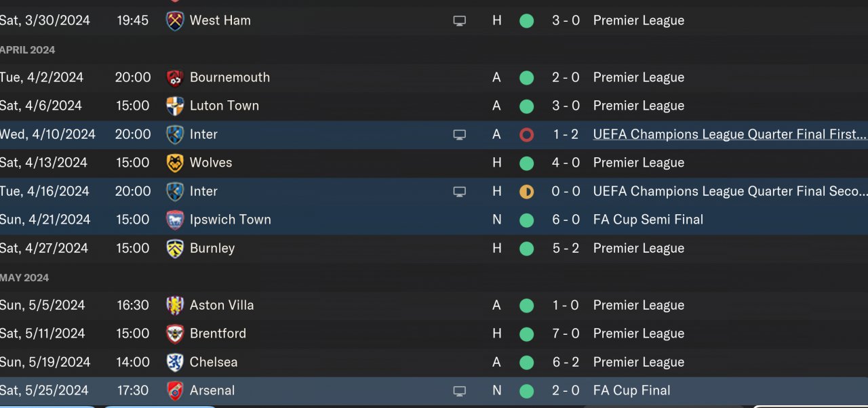
Task: Click the Chelsea club badge
Action: (x=175, y=363)
